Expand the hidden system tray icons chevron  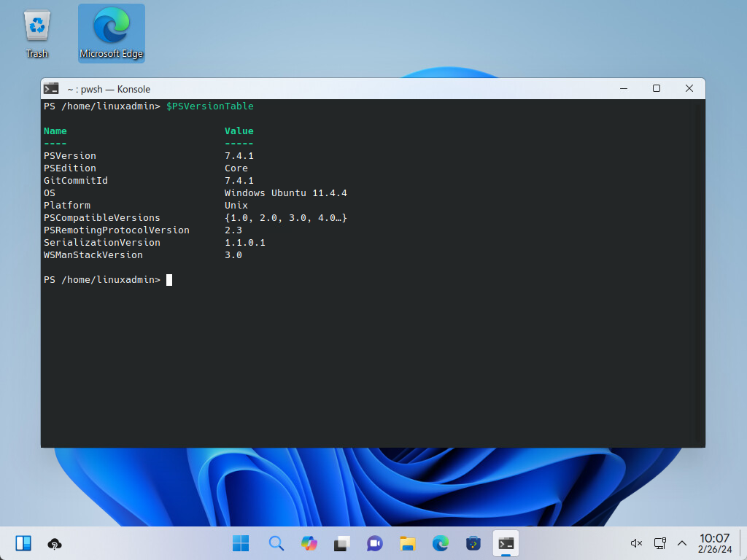(682, 543)
